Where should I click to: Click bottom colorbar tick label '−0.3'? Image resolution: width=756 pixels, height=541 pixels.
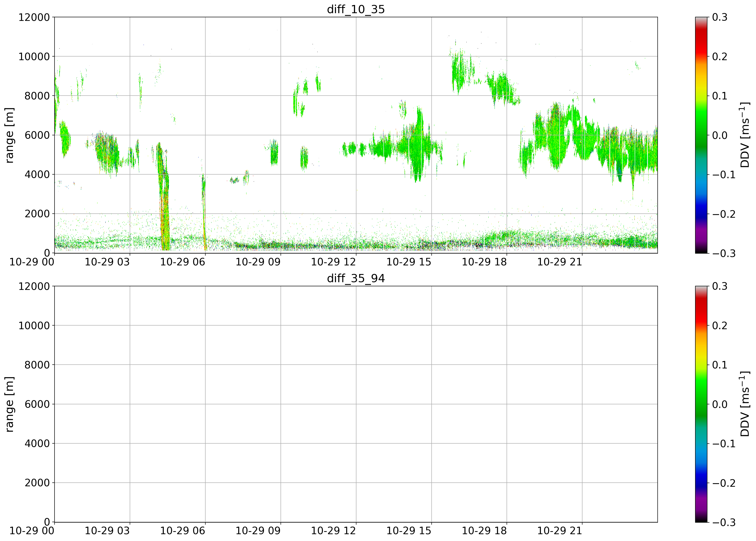pyautogui.click(x=724, y=523)
